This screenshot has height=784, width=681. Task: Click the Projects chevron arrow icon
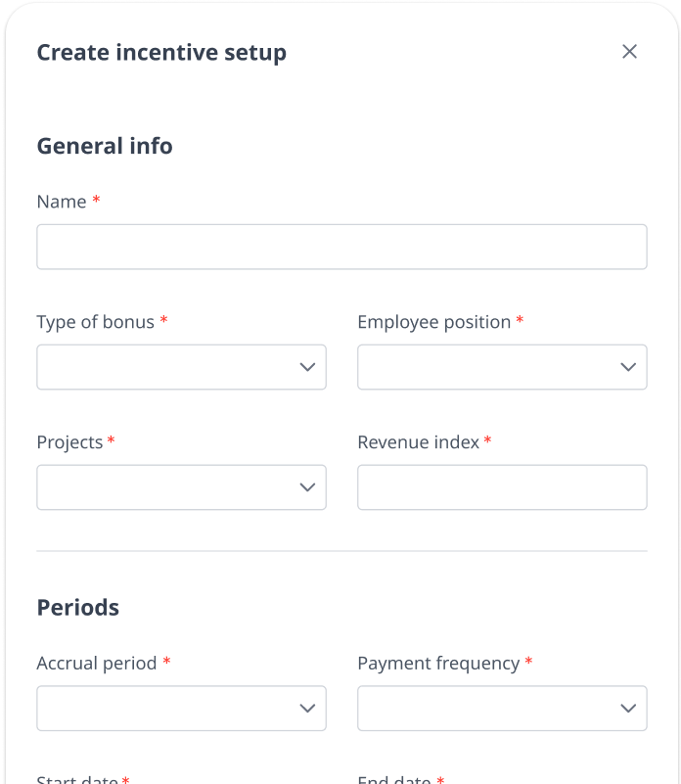point(307,487)
